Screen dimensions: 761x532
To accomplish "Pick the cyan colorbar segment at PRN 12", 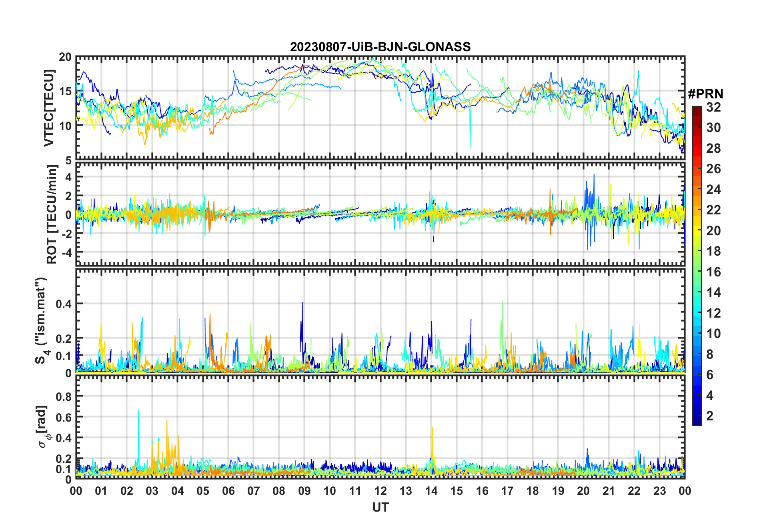I will click(697, 313).
